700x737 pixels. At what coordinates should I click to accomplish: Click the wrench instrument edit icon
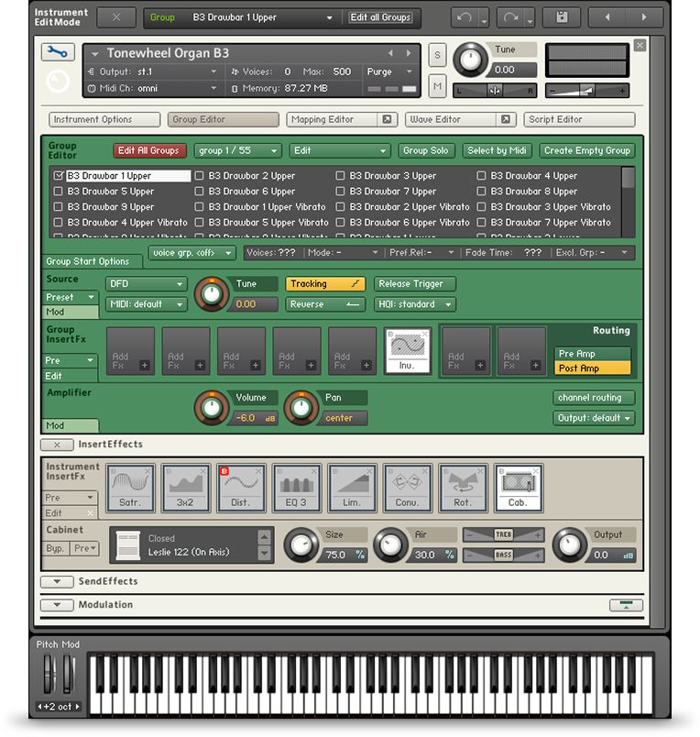click(58, 52)
